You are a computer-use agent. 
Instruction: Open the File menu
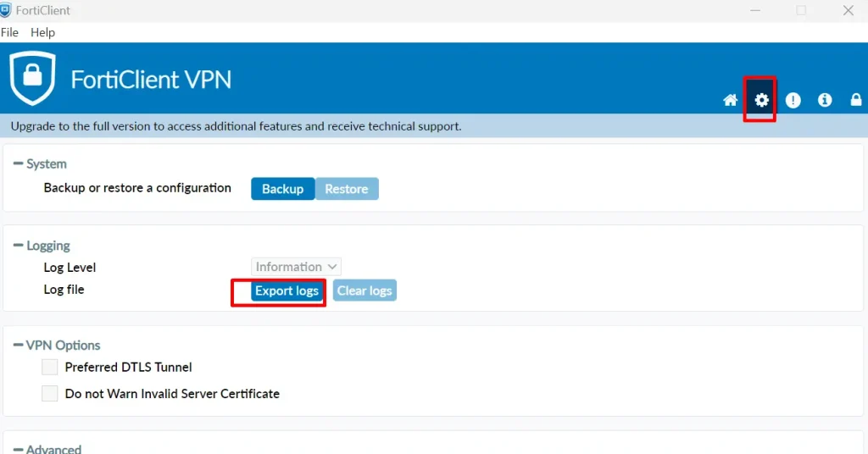click(9, 32)
